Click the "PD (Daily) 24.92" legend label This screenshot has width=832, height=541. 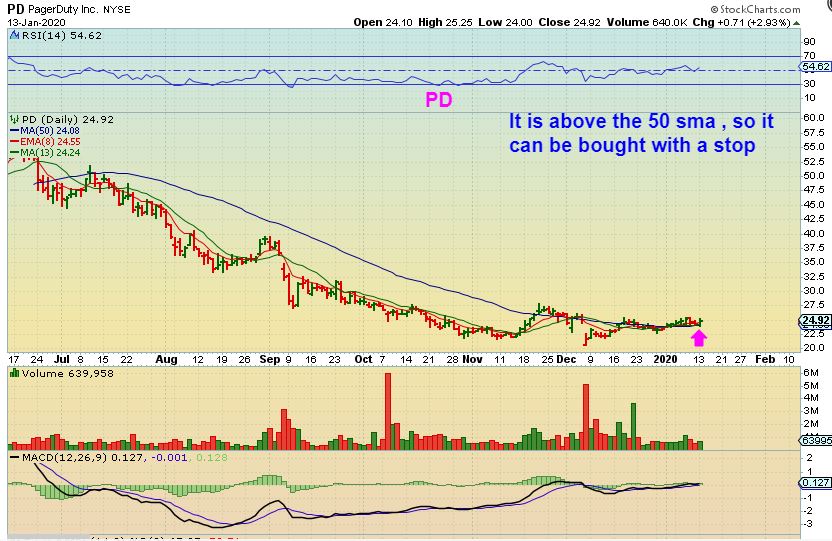pyautogui.click(x=67, y=119)
